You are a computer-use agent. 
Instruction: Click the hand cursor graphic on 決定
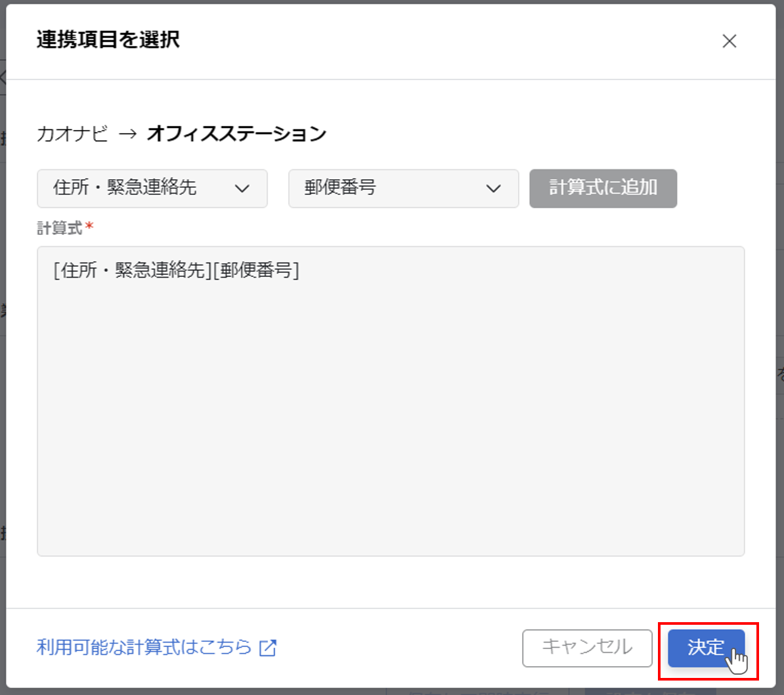[737, 662]
